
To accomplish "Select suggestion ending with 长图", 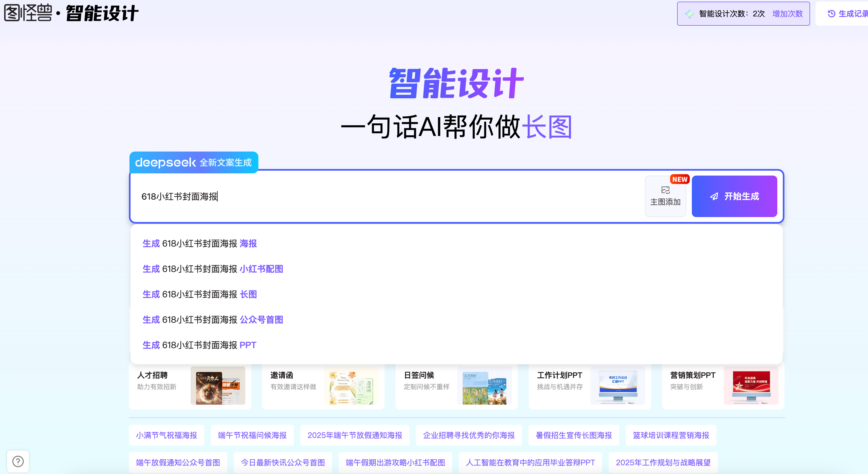I will tap(199, 294).
